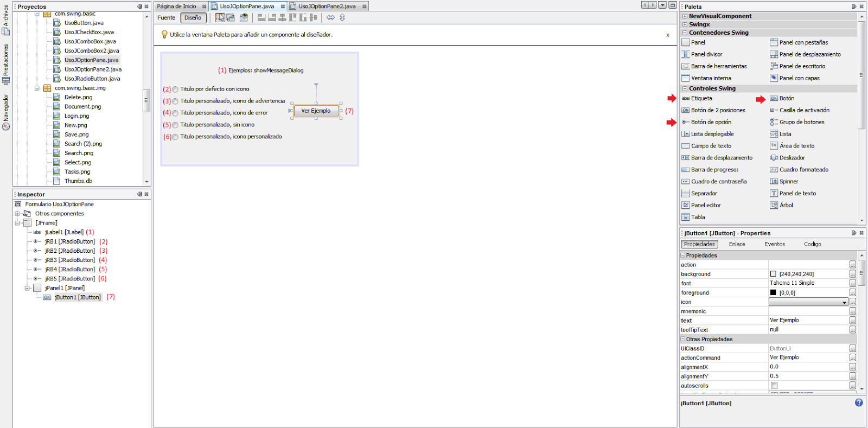
Task: Click the align right in column icon
Action: [x=272, y=17]
